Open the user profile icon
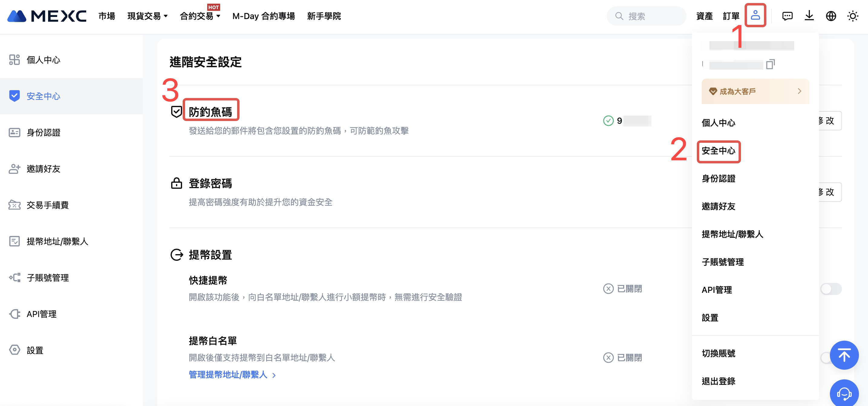 (755, 15)
